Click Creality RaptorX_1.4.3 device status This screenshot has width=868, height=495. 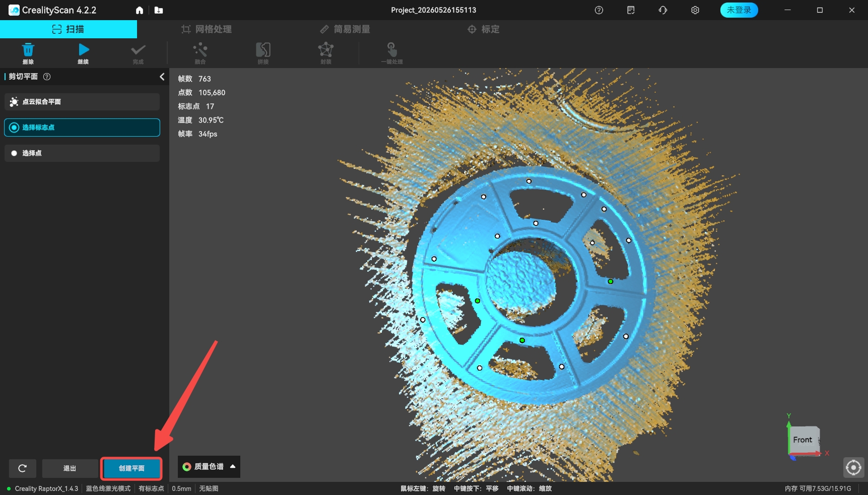[43, 488]
